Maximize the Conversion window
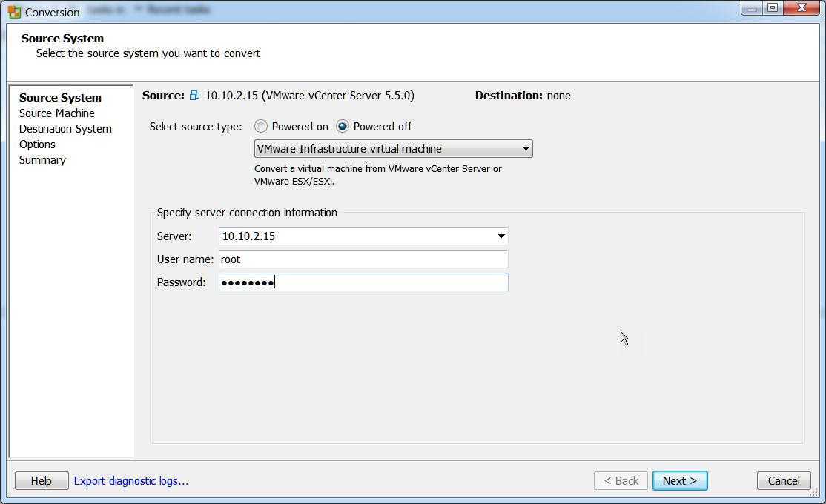826x504 pixels. (x=773, y=7)
